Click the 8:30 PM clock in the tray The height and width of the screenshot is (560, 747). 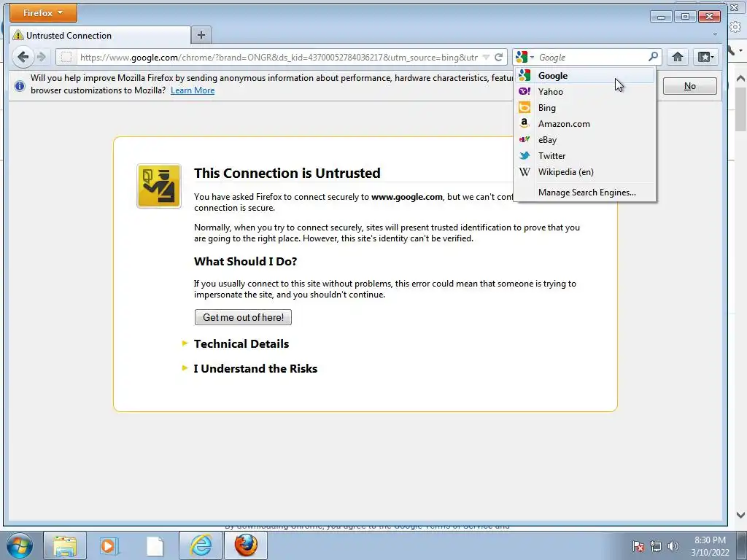pos(709,540)
